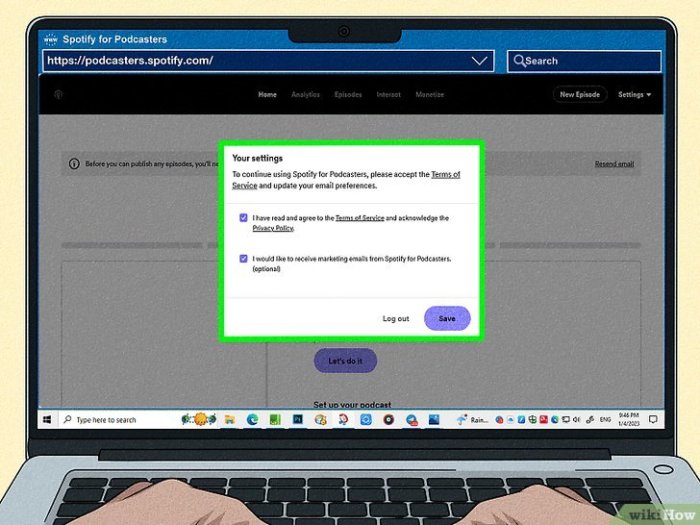This screenshot has width=700, height=525.
Task: Switch to the Episodes tab
Action: click(348, 95)
